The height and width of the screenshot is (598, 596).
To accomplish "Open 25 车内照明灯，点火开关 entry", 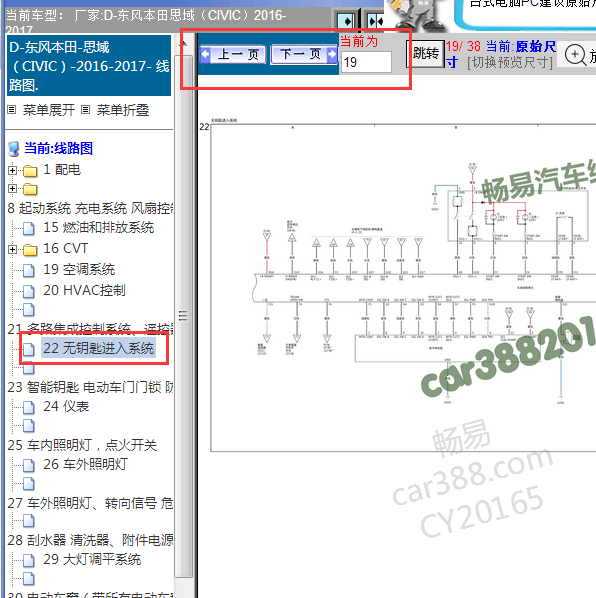I will [x=82, y=445].
